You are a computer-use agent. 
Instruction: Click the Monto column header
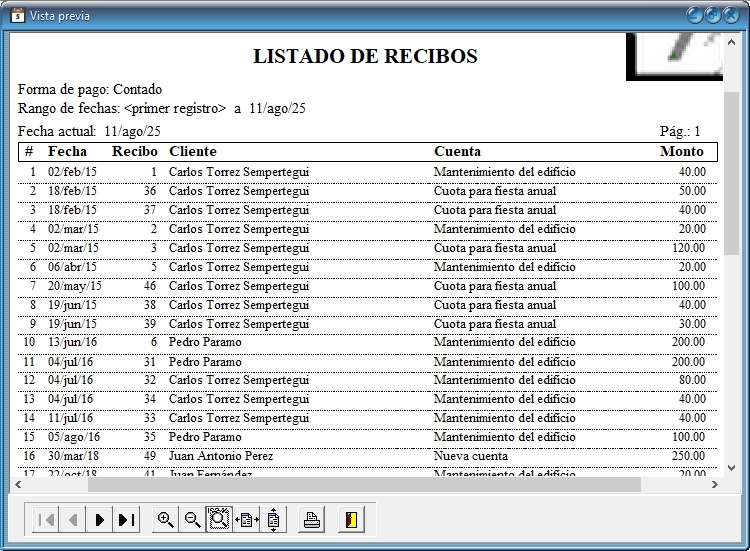(682, 151)
